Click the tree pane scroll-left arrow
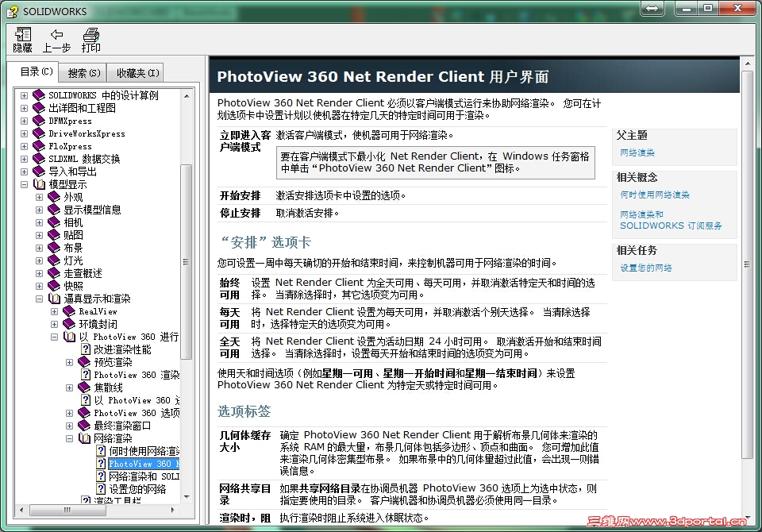The width and height of the screenshot is (762, 532). point(21,510)
